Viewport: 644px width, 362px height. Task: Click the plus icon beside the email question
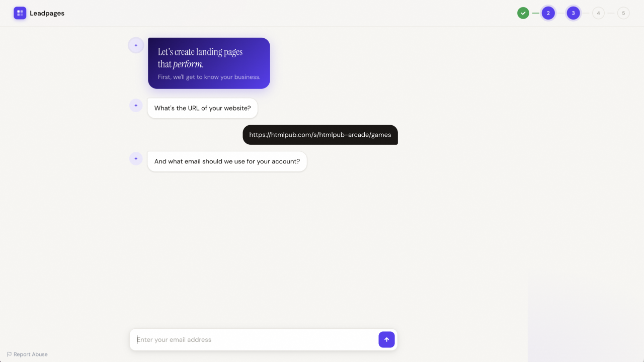(136, 158)
